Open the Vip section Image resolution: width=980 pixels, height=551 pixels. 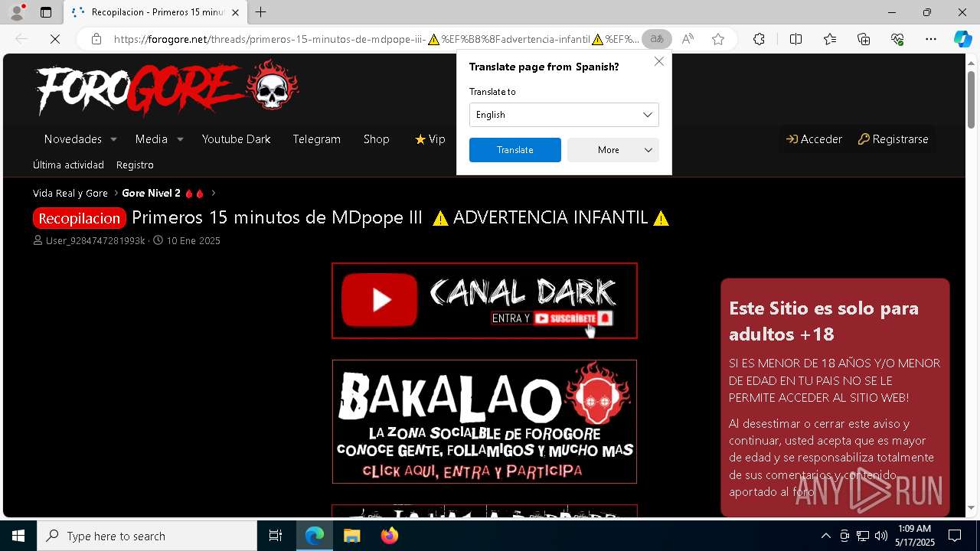coord(430,139)
